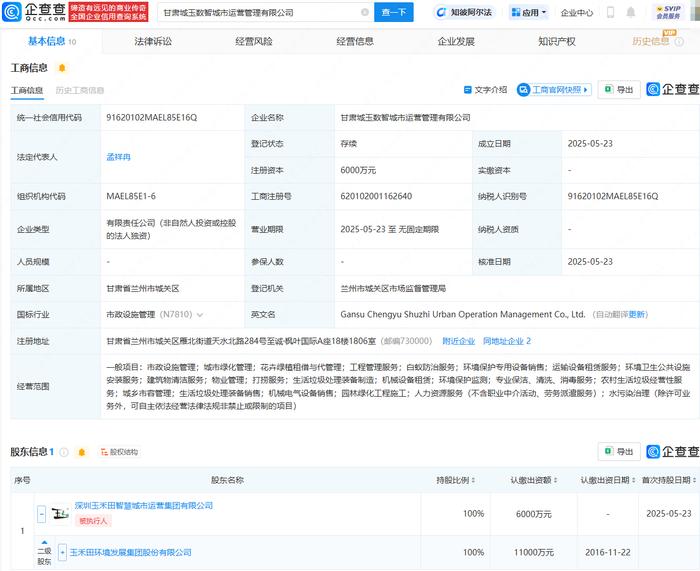Viewport: 700px width, 571px height.
Task: Switch to the 经营风险 tab
Action: tap(254, 42)
